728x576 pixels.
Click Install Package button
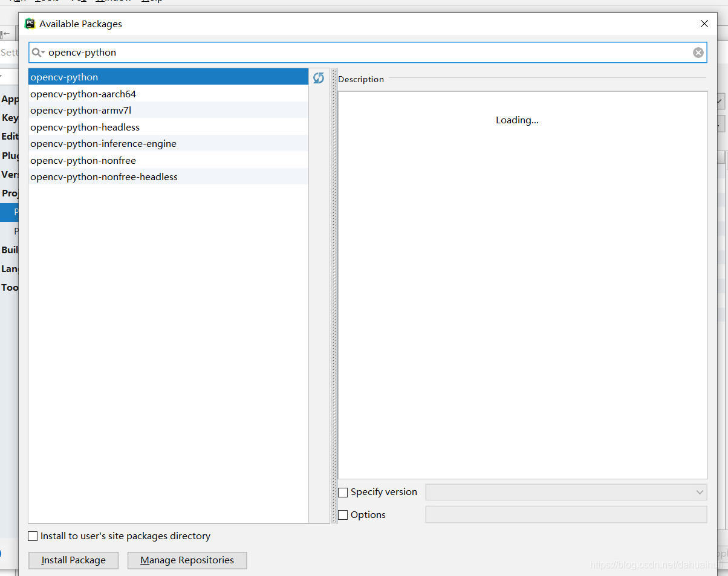(x=73, y=560)
